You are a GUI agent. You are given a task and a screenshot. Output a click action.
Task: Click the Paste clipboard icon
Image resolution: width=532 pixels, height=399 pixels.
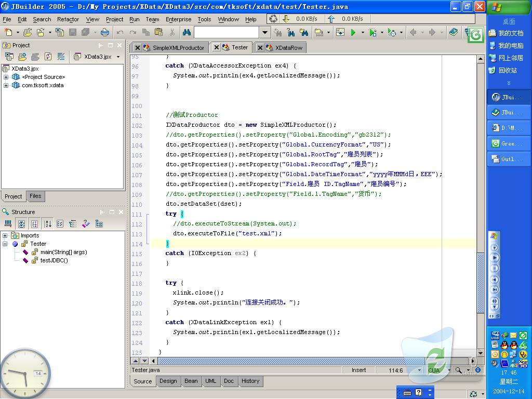(x=159, y=32)
